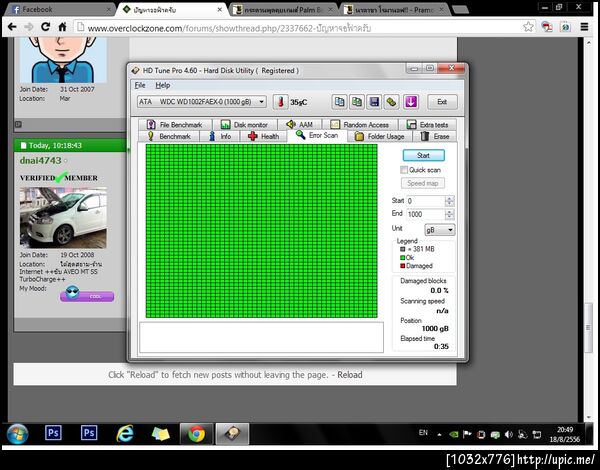Open the Help menu in HD Tune
The width and height of the screenshot is (600, 470).
point(163,85)
